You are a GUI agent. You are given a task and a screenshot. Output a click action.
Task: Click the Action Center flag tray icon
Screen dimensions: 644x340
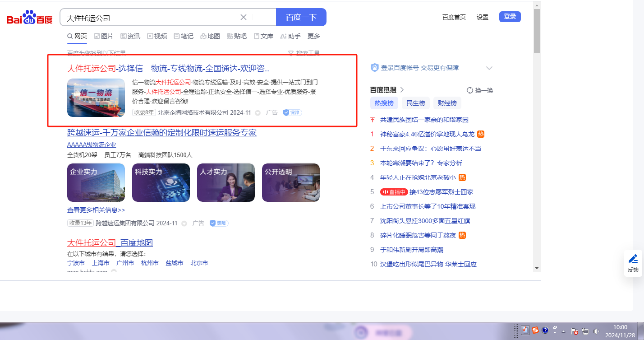click(575, 331)
